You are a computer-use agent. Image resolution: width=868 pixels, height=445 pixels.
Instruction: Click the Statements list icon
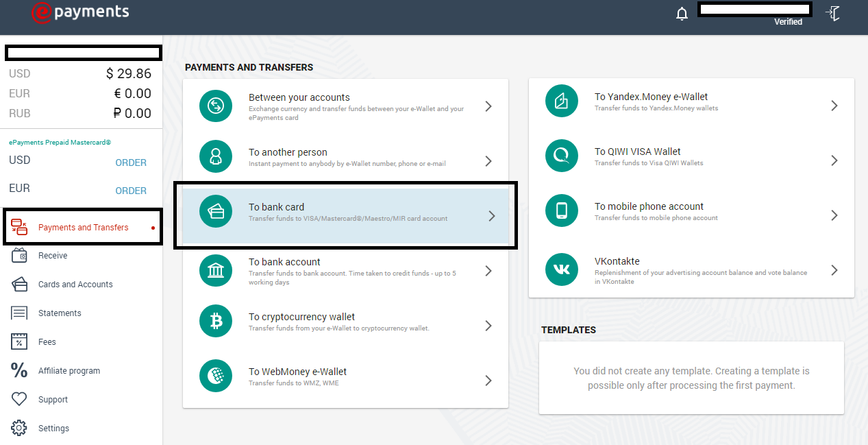point(19,313)
